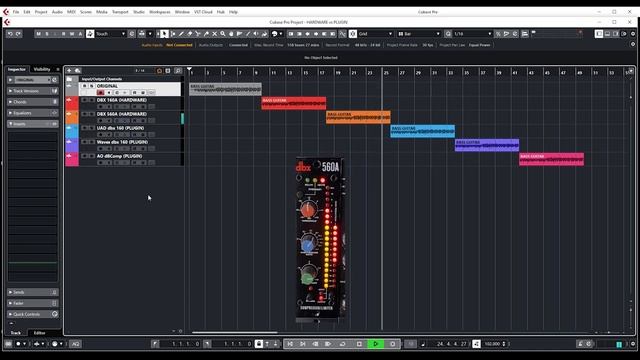The image size is (640, 360).
Task: Open the File menu
Action: click(16, 12)
